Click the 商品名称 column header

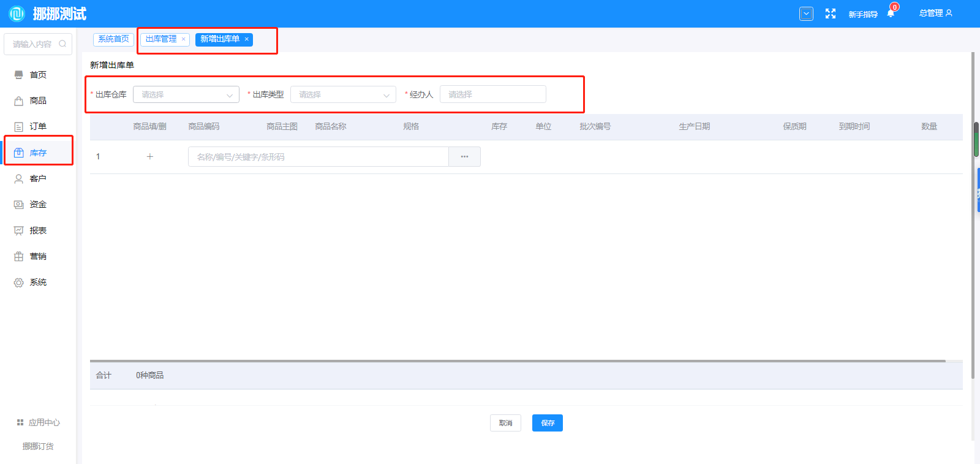[331, 126]
